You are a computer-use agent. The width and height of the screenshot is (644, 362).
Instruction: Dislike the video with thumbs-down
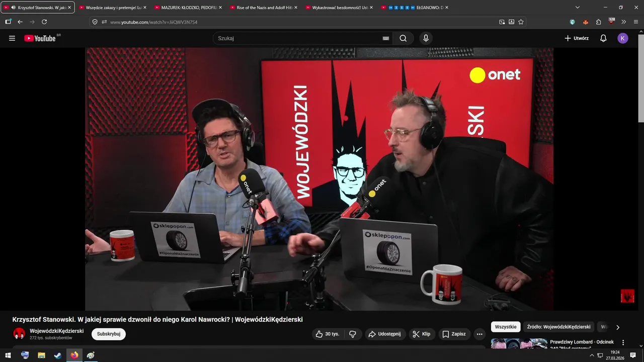(353, 334)
